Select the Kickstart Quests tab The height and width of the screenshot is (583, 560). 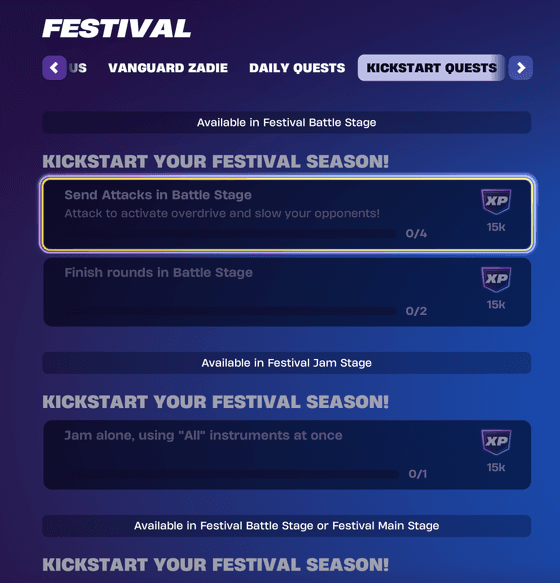[431, 68]
